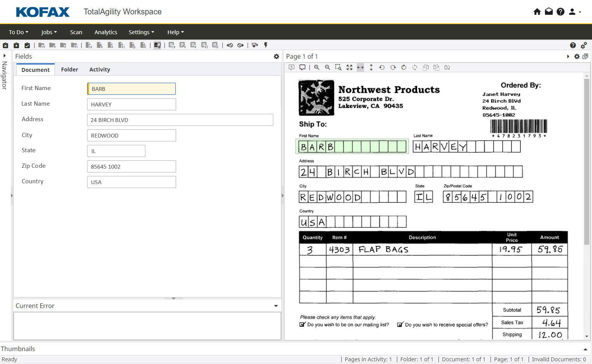Collapse the Current Error section
The height and width of the screenshot is (364, 592).
point(276,306)
